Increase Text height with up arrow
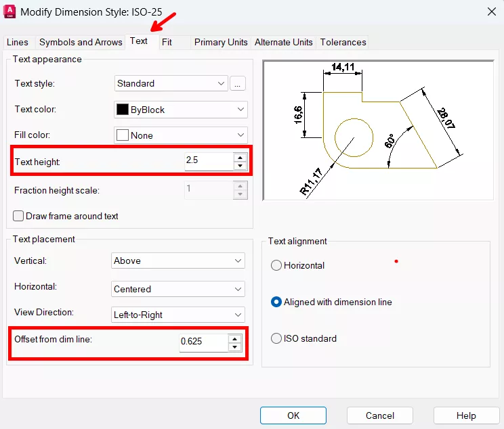This screenshot has width=504, height=429. [x=240, y=157]
